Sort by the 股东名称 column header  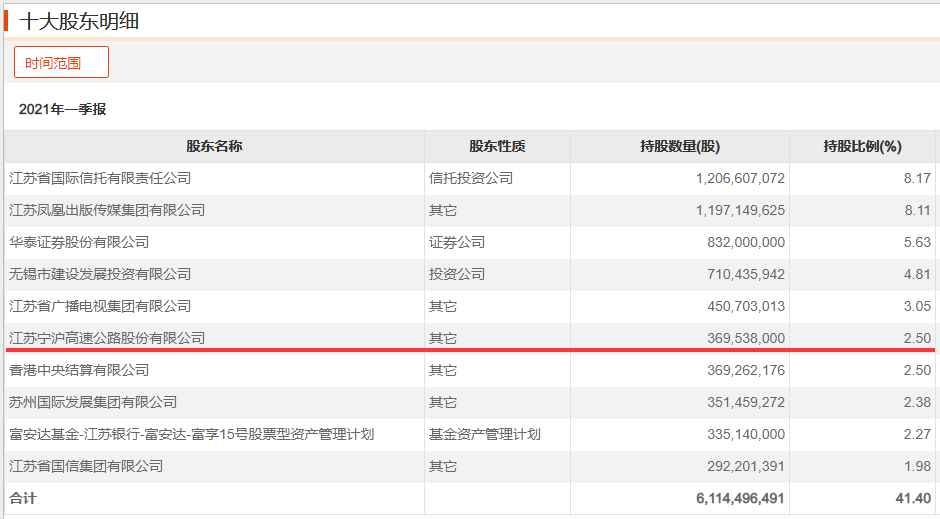click(x=214, y=146)
